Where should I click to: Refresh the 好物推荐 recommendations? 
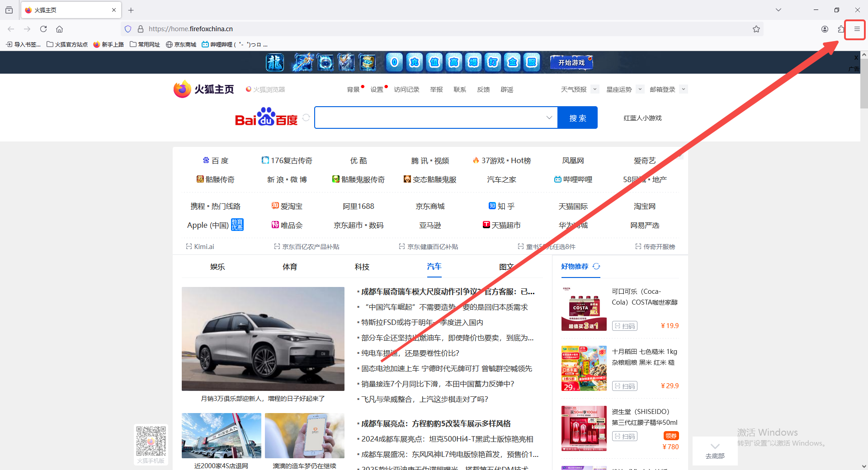(596, 266)
